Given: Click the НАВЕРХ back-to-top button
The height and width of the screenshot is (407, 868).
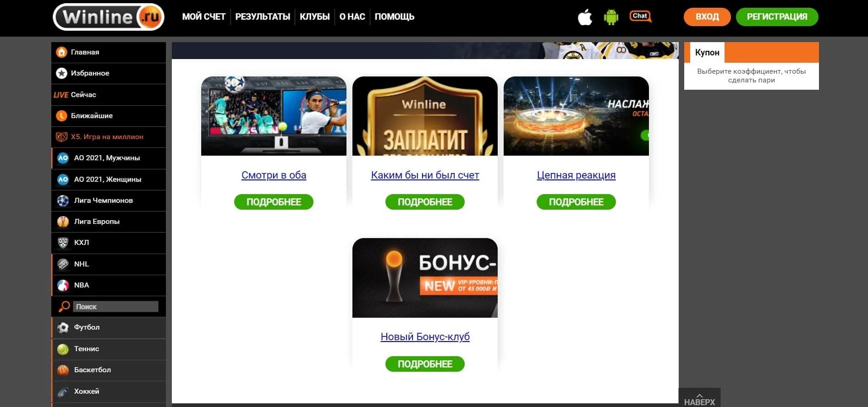Looking at the screenshot, I should [x=699, y=398].
